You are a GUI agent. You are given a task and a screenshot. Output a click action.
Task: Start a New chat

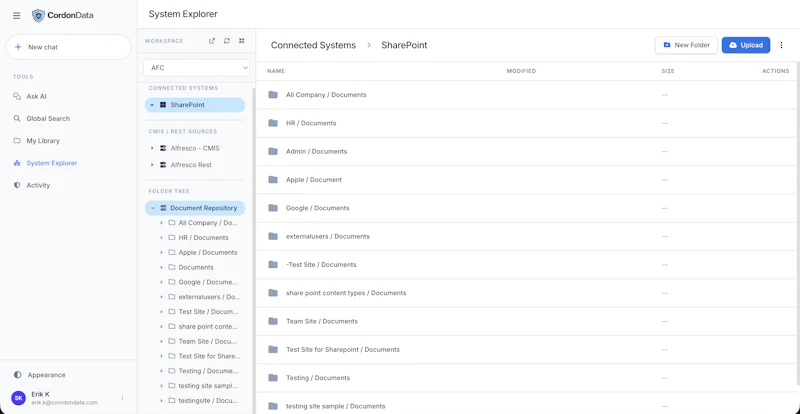point(68,47)
